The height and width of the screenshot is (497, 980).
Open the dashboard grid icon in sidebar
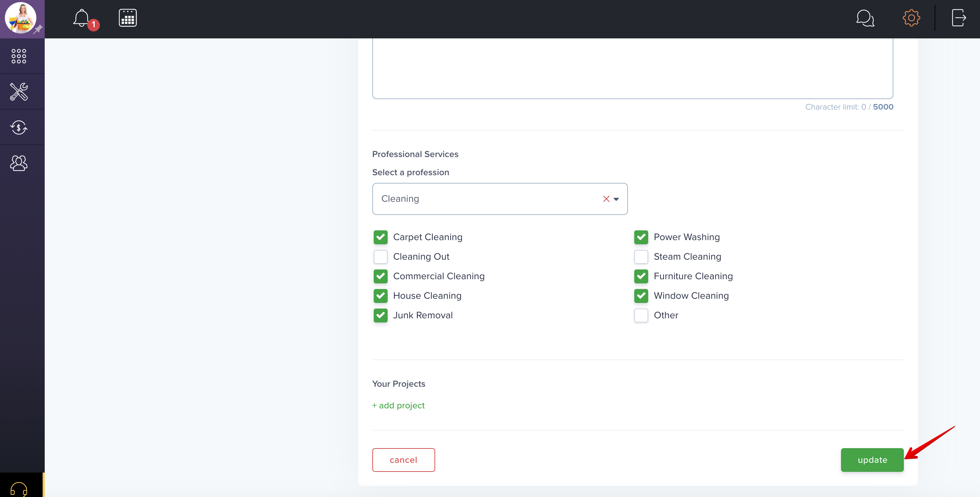point(19,56)
